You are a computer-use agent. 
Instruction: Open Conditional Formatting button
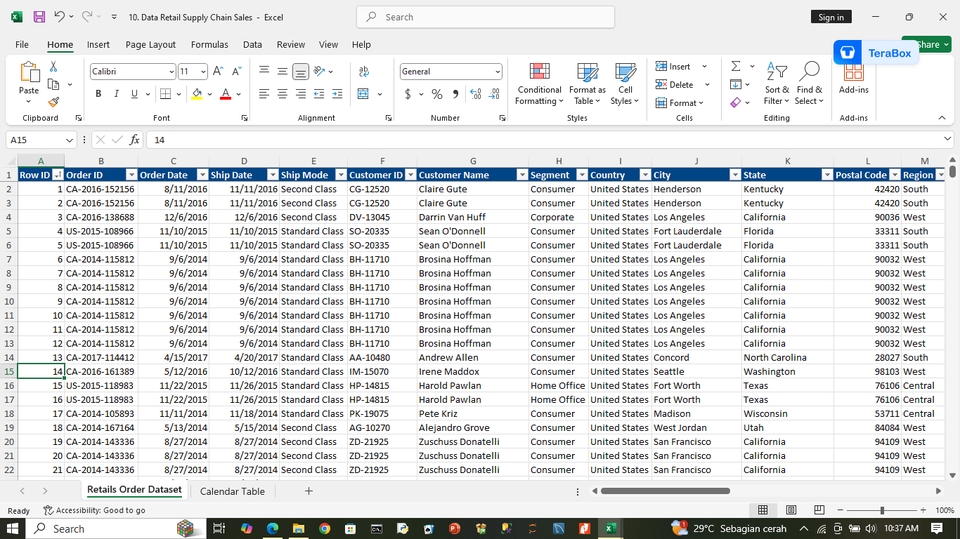point(539,84)
